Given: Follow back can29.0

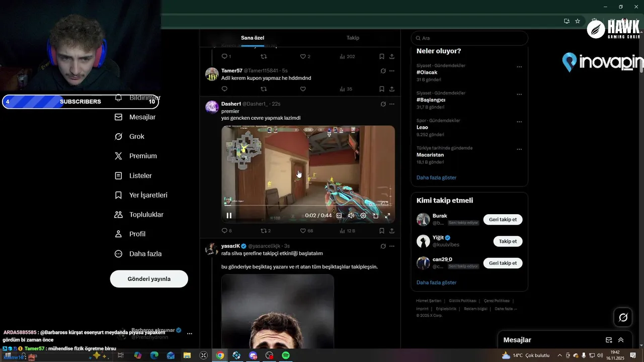Looking at the screenshot, I should (503, 263).
